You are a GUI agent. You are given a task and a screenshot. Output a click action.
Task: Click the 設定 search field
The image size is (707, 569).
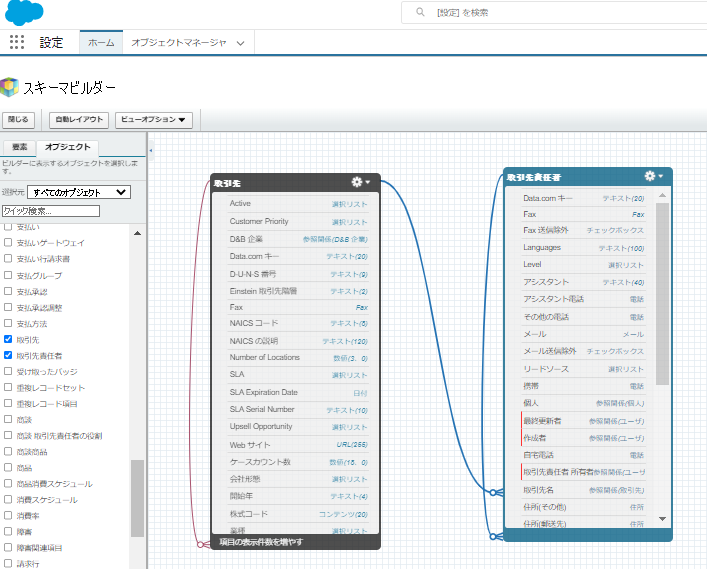click(x=555, y=13)
